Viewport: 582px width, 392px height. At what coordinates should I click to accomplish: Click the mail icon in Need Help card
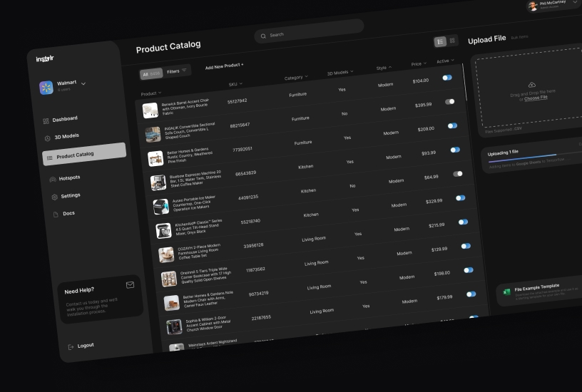pyautogui.click(x=130, y=285)
